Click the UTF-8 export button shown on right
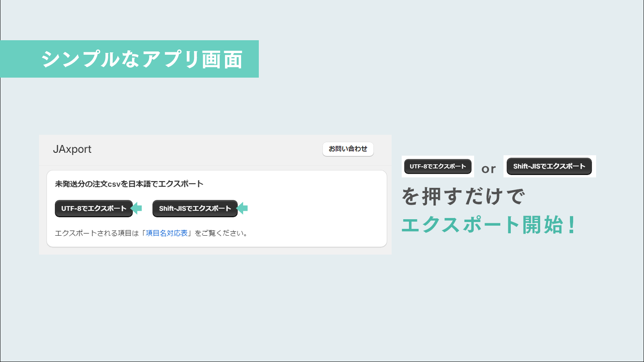 (437, 166)
